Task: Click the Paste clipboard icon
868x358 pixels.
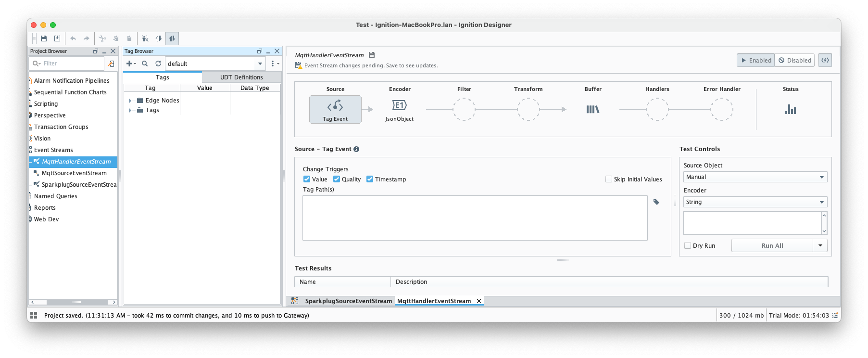Action: click(x=129, y=38)
